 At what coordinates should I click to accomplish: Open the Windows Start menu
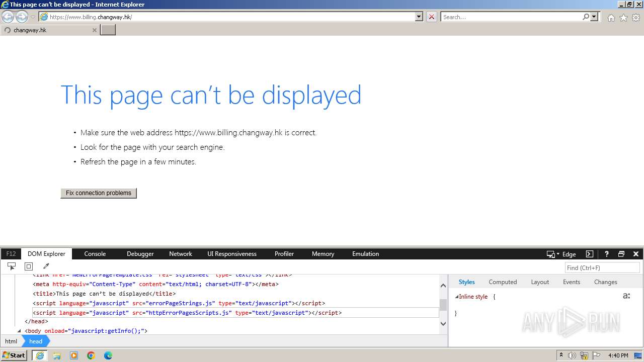coord(14,355)
